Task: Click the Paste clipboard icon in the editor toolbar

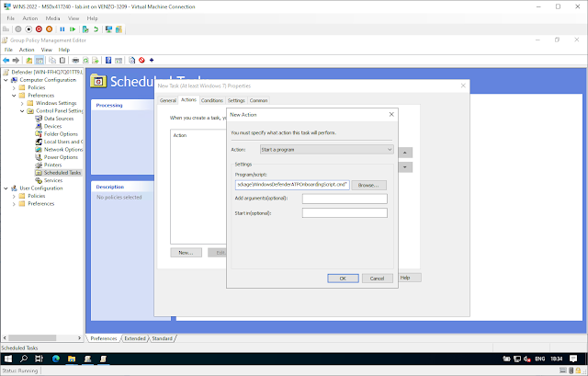Action: point(62,60)
